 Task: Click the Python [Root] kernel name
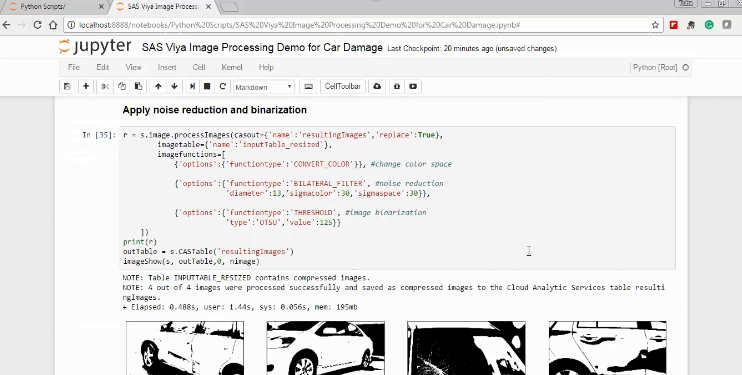[655, 67]
